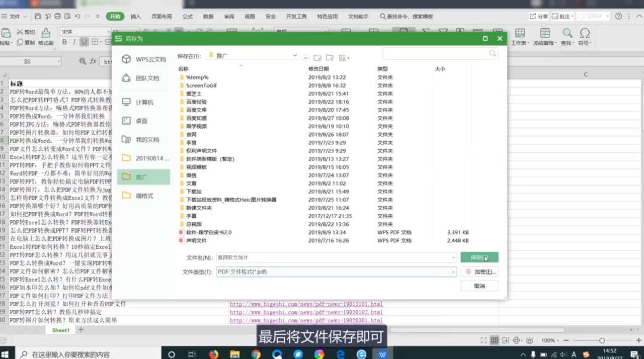The image size is (644, 359).
Task: Open the 保存在 save location dropdown
Action: [x=295, y=56]
